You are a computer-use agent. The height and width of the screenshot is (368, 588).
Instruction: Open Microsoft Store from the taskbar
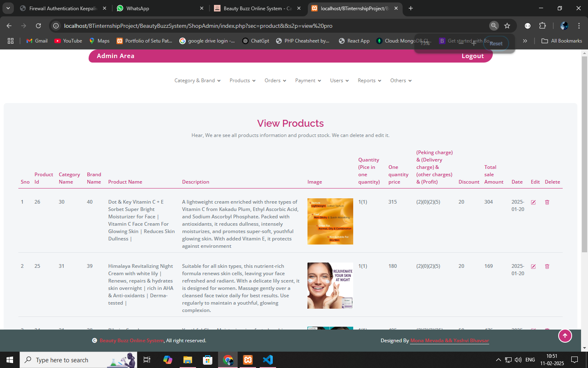208,360
